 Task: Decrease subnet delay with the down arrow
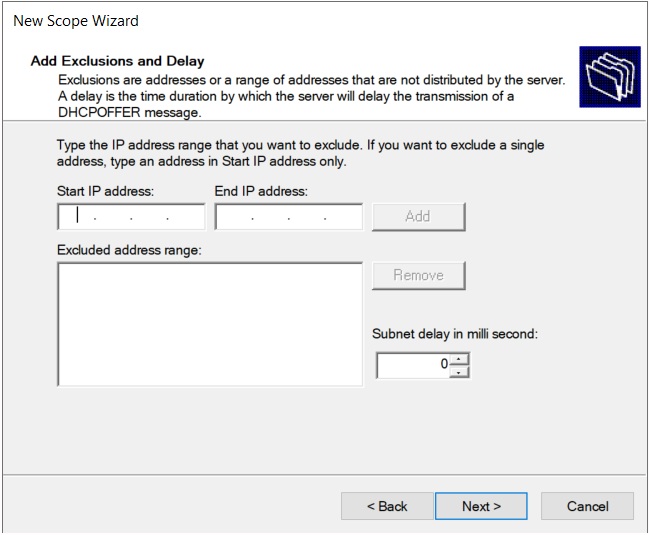tap(459, 372)
